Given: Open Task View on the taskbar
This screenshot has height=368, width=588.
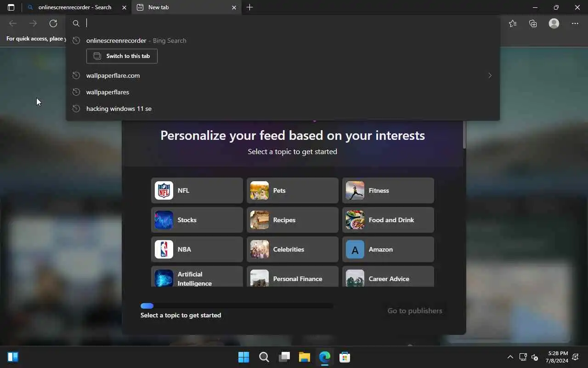Looking at the screenshot, I should (284, 357).
